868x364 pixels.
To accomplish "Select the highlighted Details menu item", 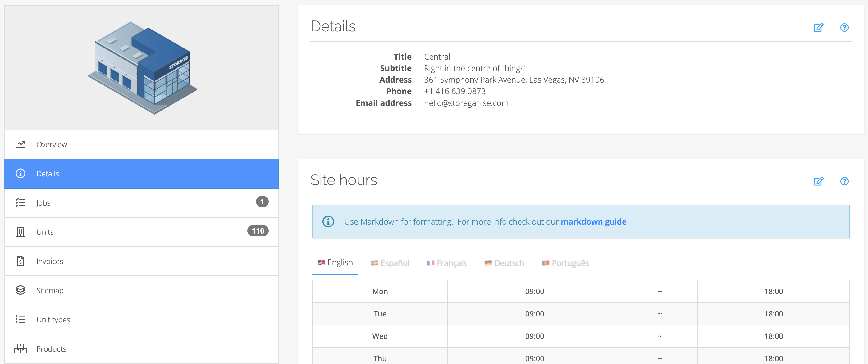I will (x=48, y=174).
